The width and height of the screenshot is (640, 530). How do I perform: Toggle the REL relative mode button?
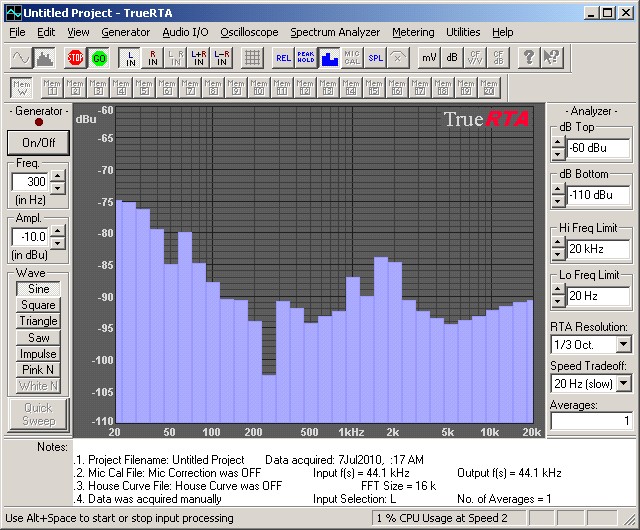coord(283,57)
